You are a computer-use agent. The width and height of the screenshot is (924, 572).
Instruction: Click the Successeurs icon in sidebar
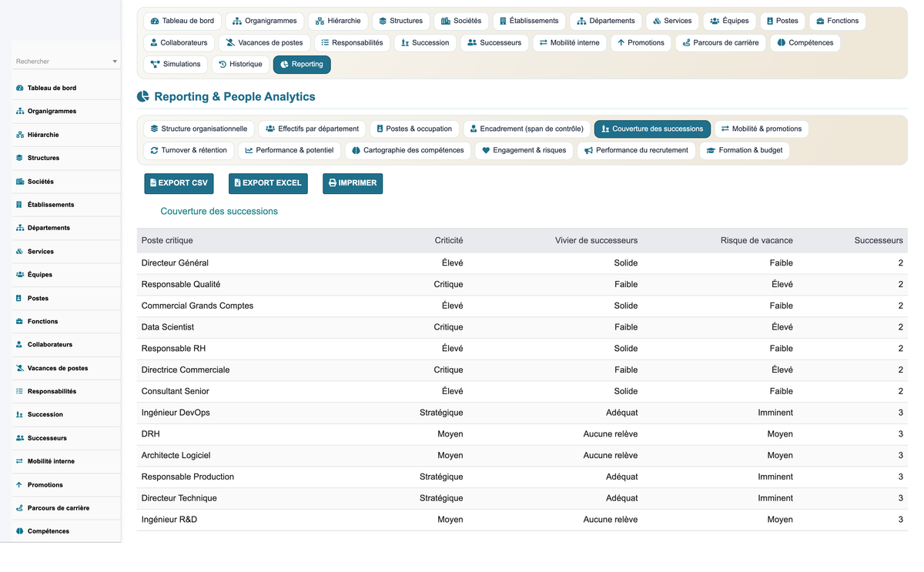pyautogui.click(x=19, y=438)
